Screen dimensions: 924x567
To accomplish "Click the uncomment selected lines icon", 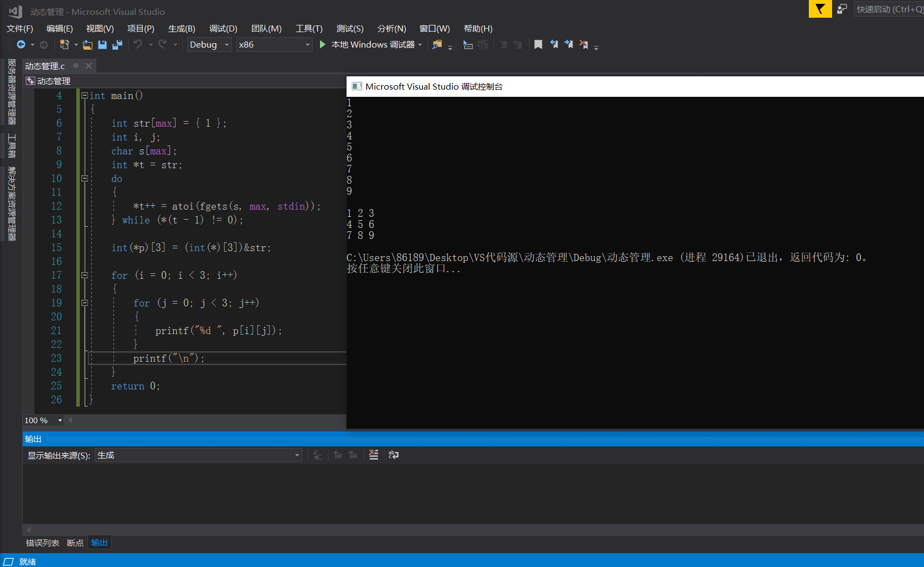I will click(x=518, y=45).
